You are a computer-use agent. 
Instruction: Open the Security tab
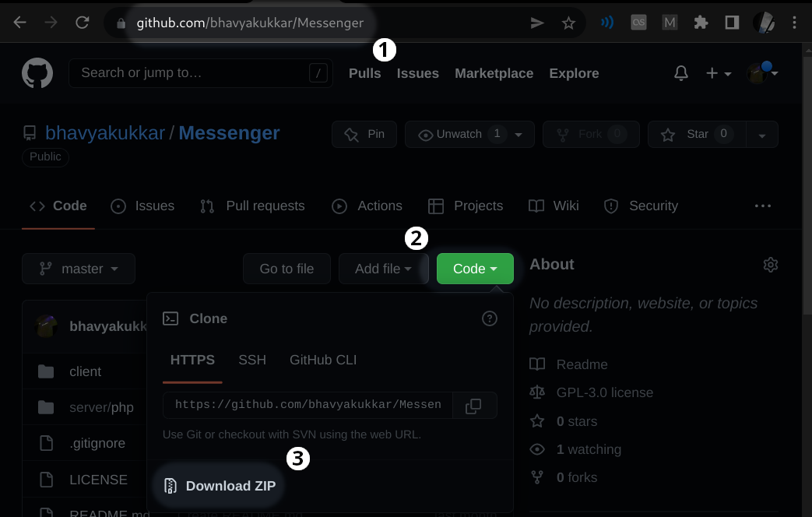pyautogui.click(x=641, y=206)
